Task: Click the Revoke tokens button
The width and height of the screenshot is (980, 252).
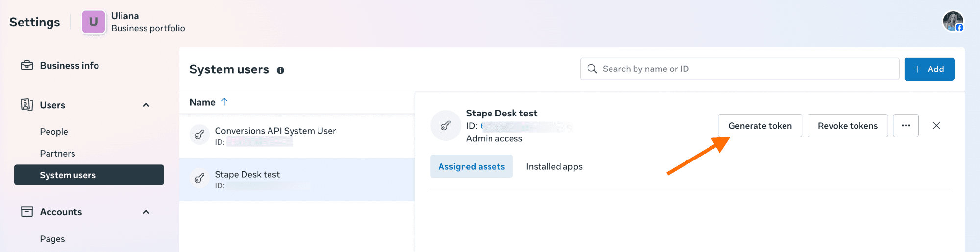Action: pyautogui.click(x=848, y=126)
